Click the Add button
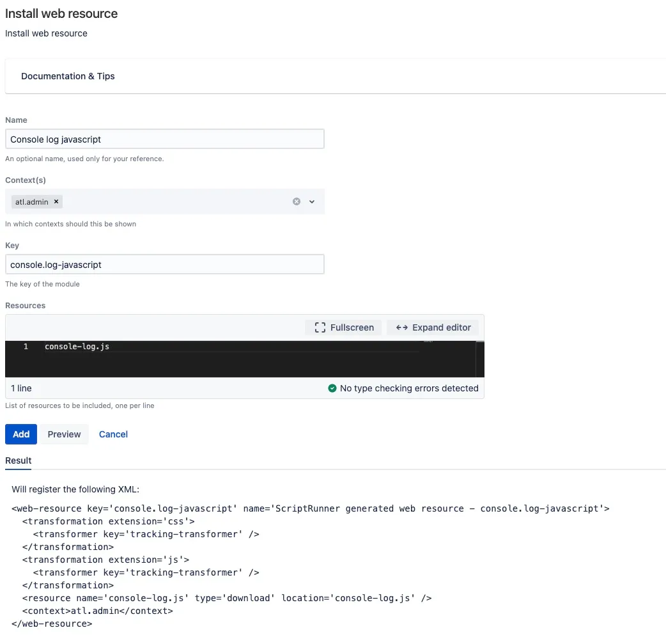Screen dimensions: 666x644 pyautogui.click(x=21, y=434)
